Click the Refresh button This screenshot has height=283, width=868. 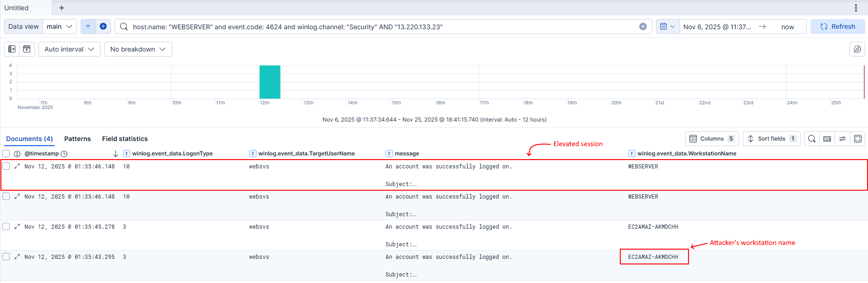point(837,26)
